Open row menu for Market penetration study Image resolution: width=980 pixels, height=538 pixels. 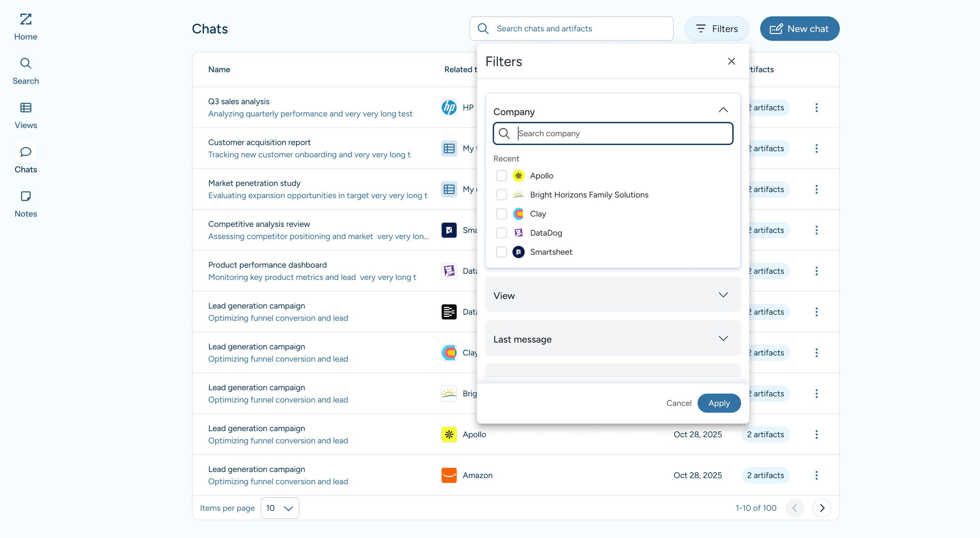[816, 189]
